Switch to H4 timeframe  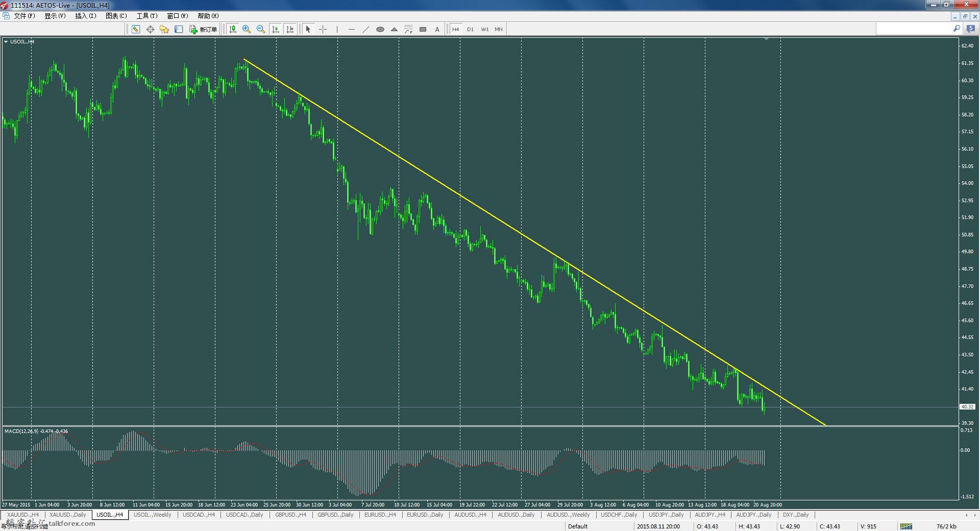point(456,29)
